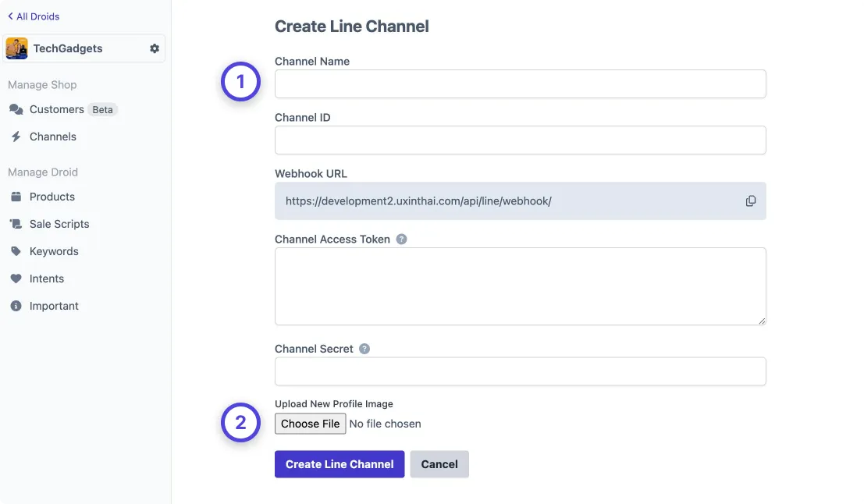Click inside the Channel Access Token textarea
This screenshot has width=864, height=504.
520,285
